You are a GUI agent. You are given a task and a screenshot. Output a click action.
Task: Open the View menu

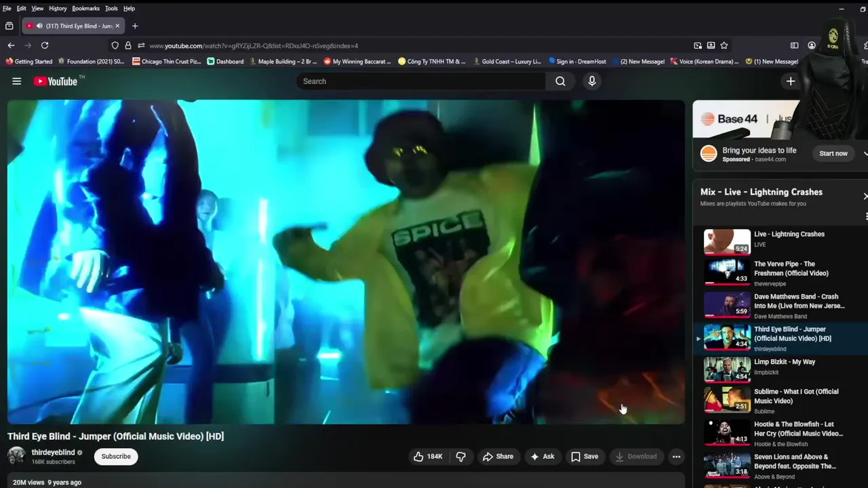coord(37,8)
